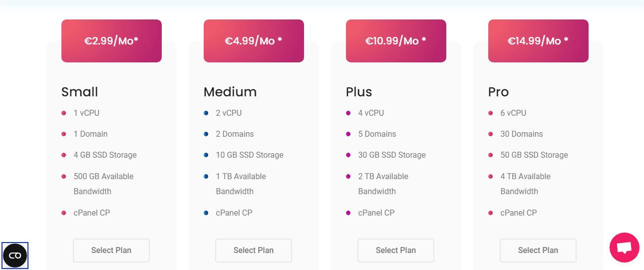Click the Plus plan heading
This screenshot has height=270, width=644.
click(359, 92)
